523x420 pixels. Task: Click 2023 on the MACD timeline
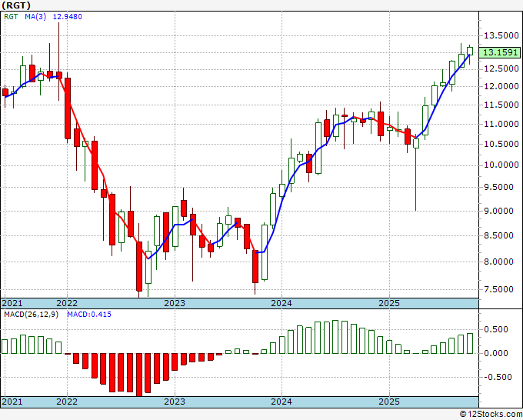[x=175, y=402]
